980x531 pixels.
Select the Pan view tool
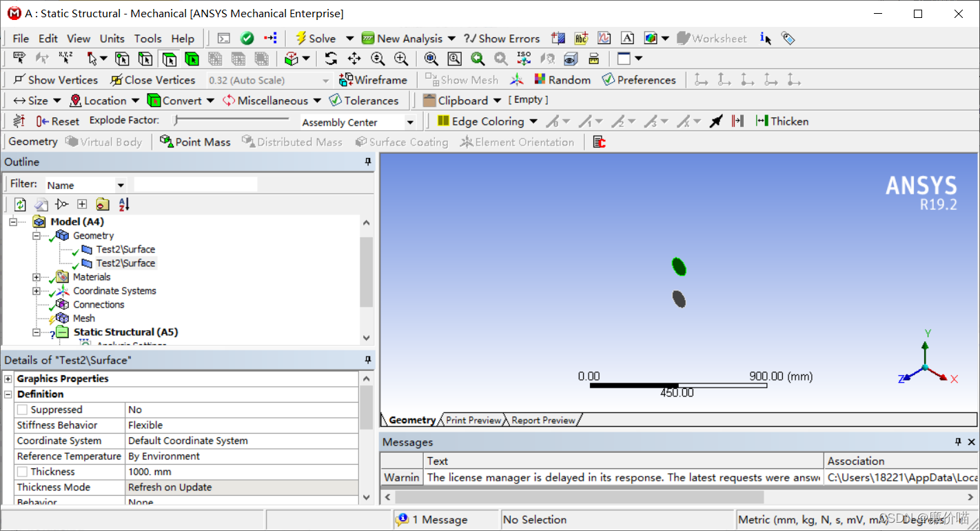pyautogui.click(x=354, y=59)
